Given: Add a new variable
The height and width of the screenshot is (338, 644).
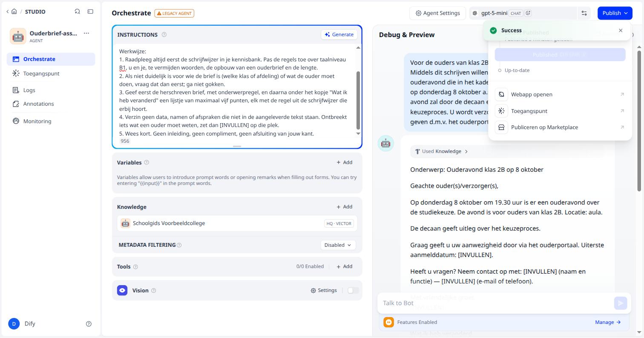Looking at the screenshot, I should [x=345, y=162].
